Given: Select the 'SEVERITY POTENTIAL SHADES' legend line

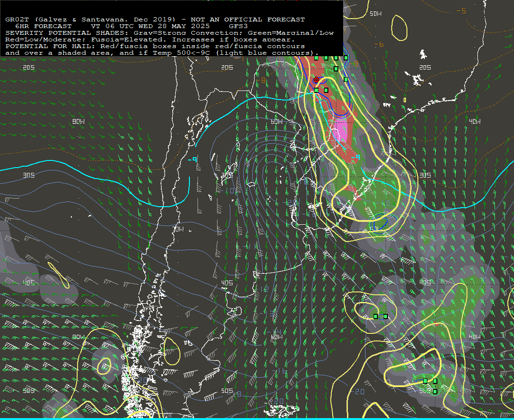Looking at the screenshot, I should point(169,33).
